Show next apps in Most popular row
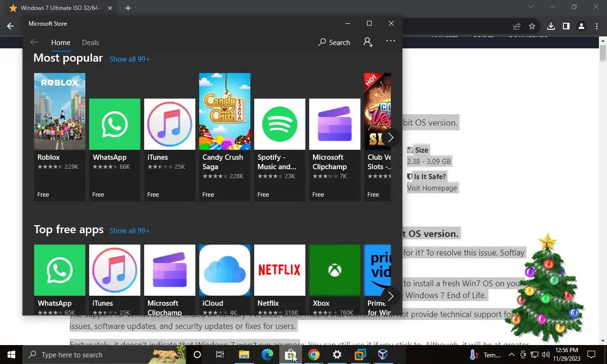Viewport: 607px width, 364px height. pyautogui.click(x=390, y=137)
